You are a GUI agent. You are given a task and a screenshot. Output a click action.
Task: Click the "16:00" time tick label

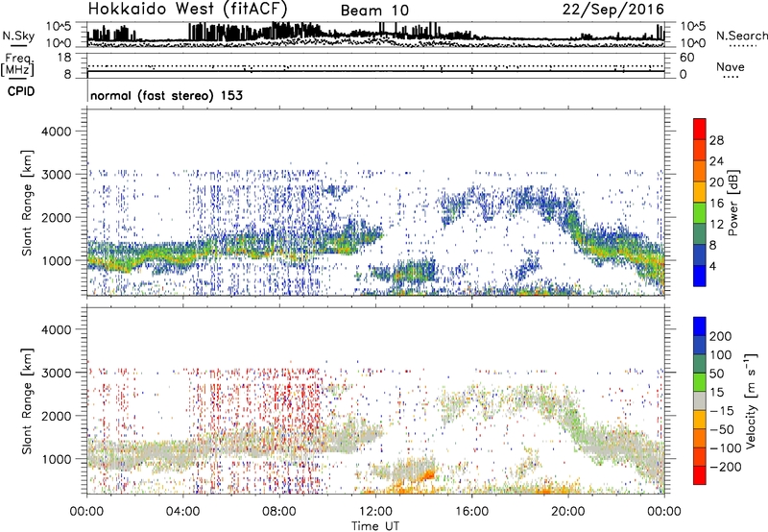click(471, 512)
